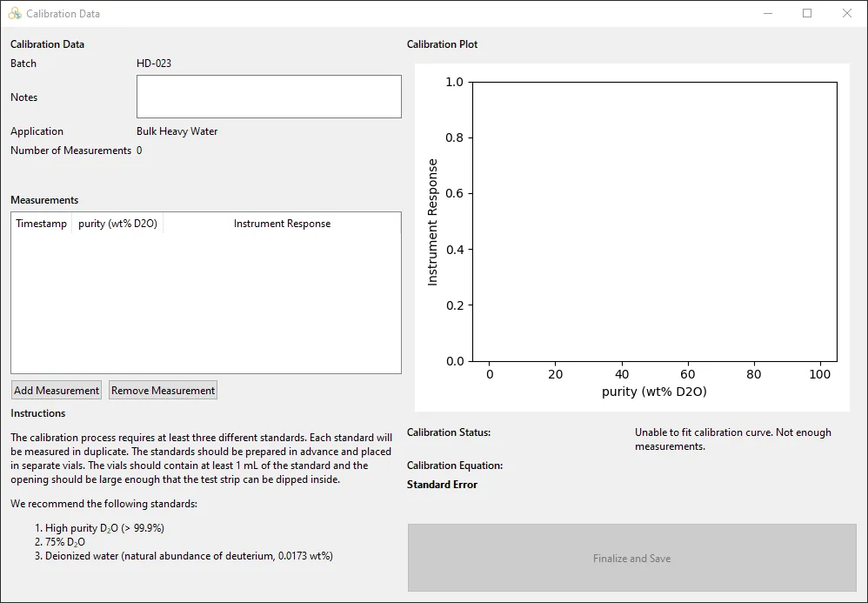This screenshot has height=603, width=868.
Task: Click the unable to fit calibration curve message
Action: [x=732, y=439]
